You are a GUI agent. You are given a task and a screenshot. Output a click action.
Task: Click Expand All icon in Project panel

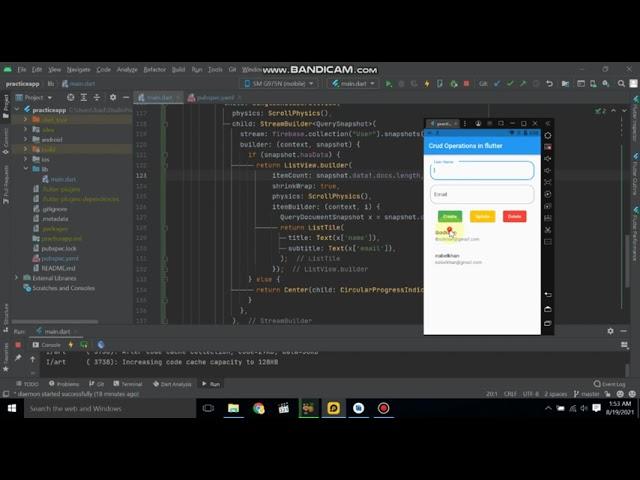pyautogui.click(x=84, y=98)
